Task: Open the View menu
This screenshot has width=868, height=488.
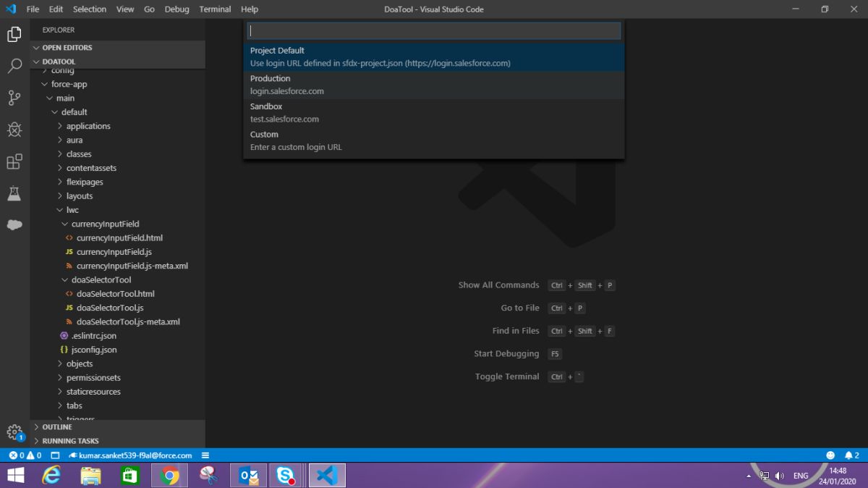Action: [x=125, y=9]
